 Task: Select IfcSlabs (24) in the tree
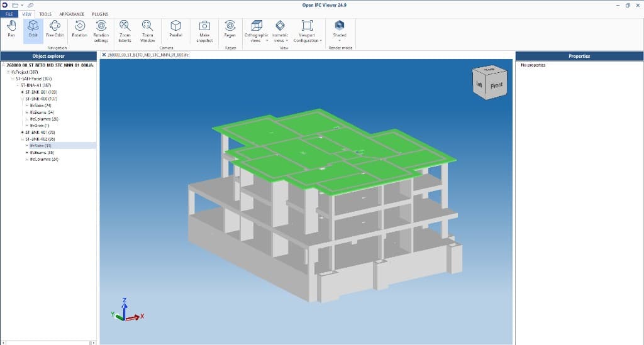pyautogui.click(x=41, y=106)
